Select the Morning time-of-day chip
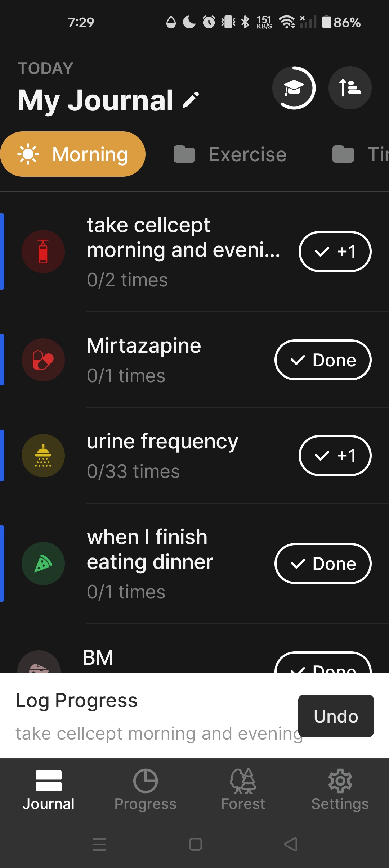Image resolution: width=389 pixels, height=868 pixels. [x=73, y=154]
